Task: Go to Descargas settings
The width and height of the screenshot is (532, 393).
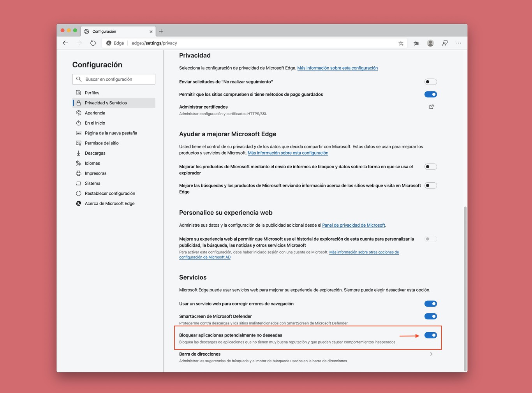Action: point(114,153)
